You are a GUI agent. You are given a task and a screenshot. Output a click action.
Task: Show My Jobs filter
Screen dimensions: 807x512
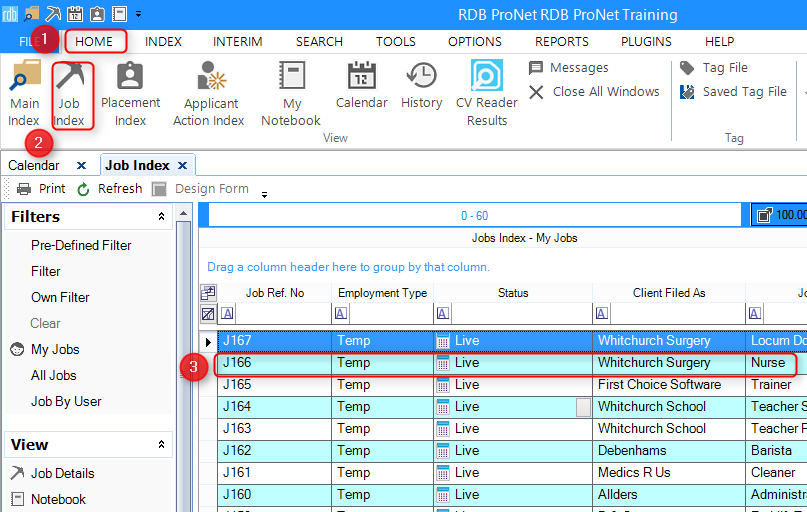tap(55, 350)
